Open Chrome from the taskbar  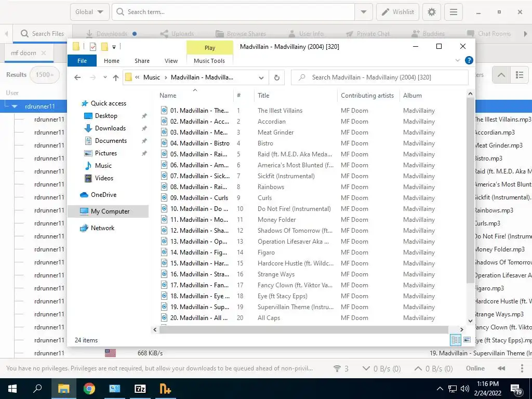pos(89,389)
